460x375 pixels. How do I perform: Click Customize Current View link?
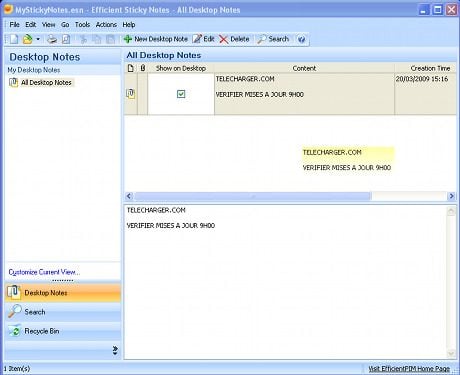tap(44, 272)
